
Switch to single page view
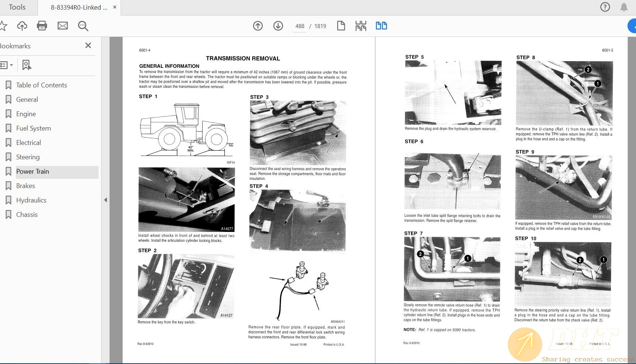341,26
